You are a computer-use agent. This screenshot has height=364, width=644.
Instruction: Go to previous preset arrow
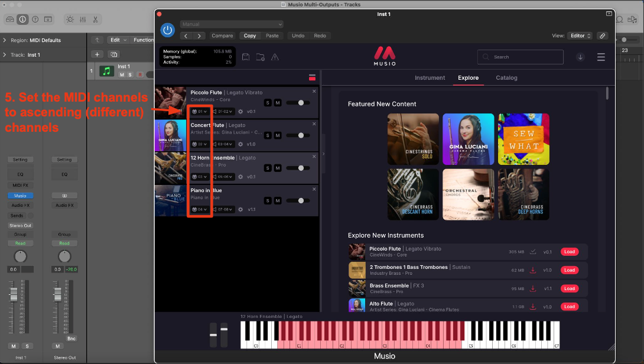coord(186,35)
